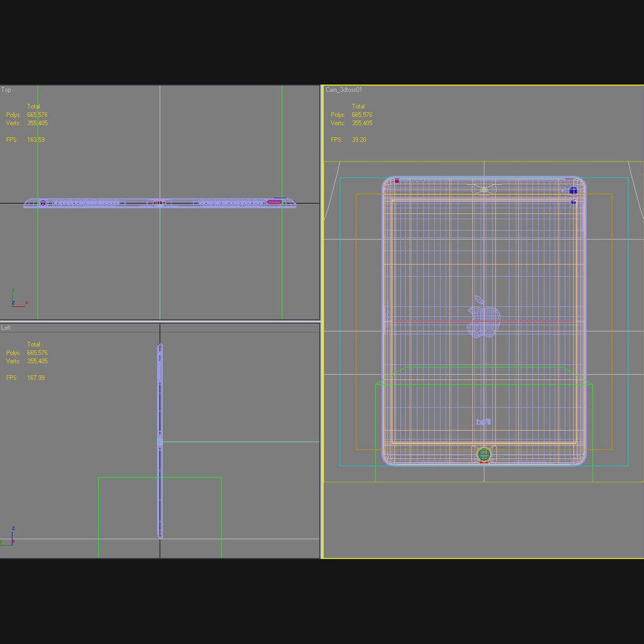Select the tablet edge profile in Top viewport
Screen dimensions: 644x644
coord(160,203)
